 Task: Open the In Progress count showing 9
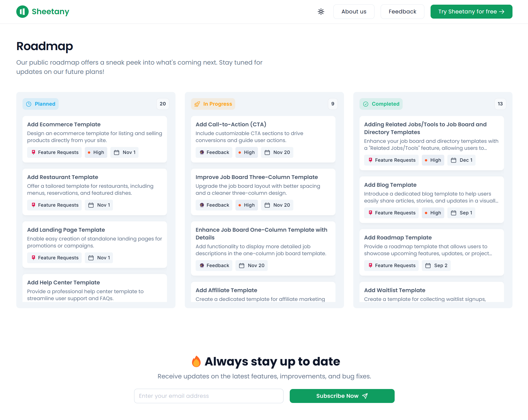tap(333, 104)
